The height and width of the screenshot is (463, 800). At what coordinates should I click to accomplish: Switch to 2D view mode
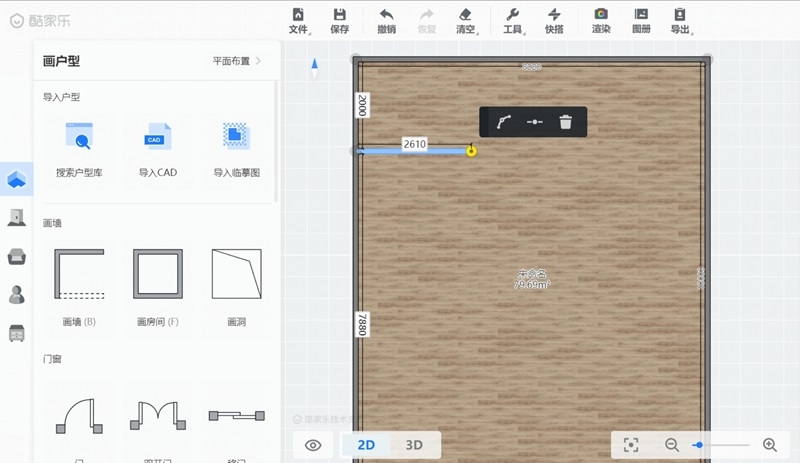[x=366, y=445]
